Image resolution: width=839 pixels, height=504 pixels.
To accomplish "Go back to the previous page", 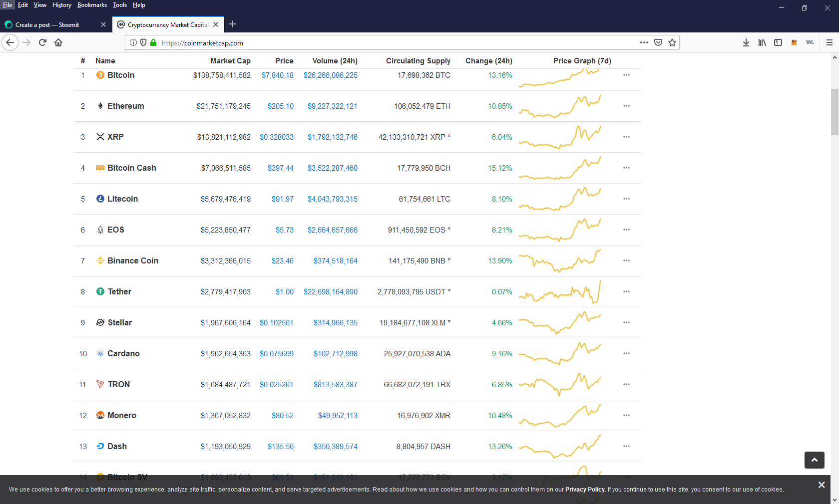I will (x=10, y=42).
